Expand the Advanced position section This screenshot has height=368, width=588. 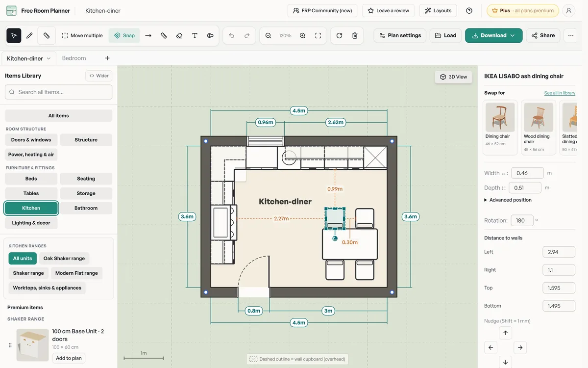(x=508, y=200)
